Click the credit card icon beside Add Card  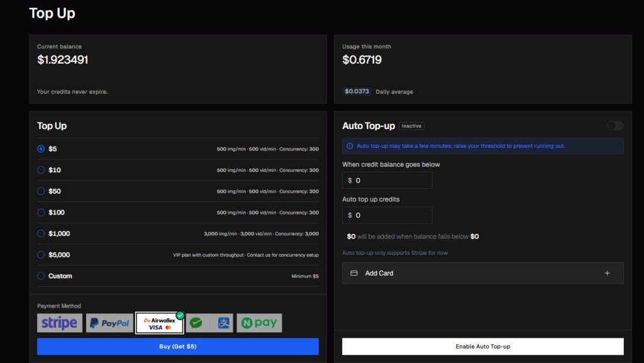pos(353,273)
